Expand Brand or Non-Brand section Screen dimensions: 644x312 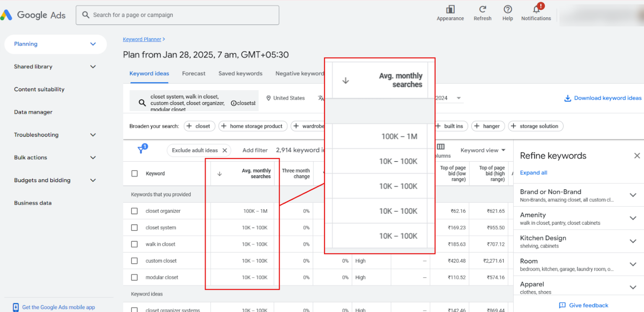633,195
